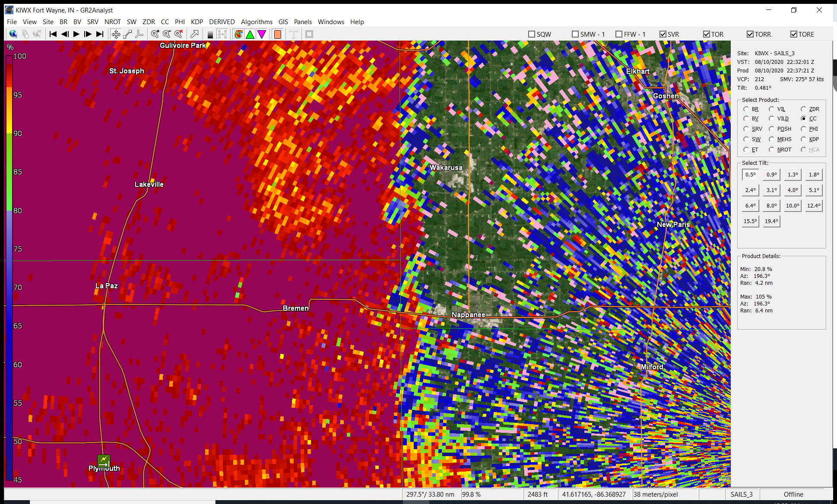Viewport: 837px width, 504px height.
Task: Click the diagonal arrow storm motion tool
Action: (194, 34)
